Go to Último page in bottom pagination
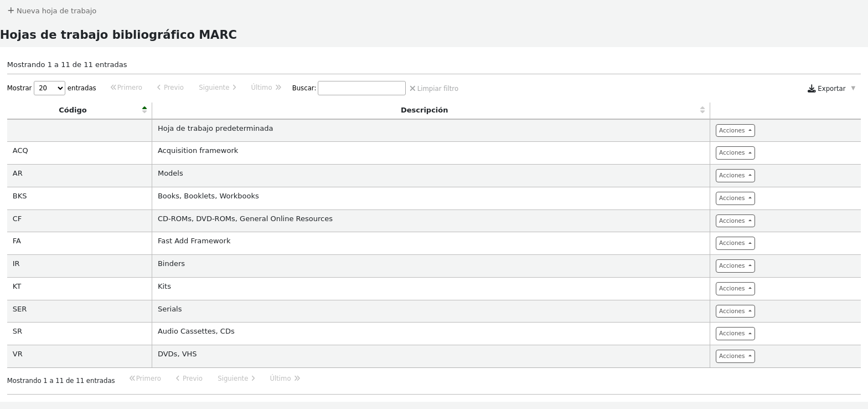The height and width of the screenshot is (409, 868). coord(285,379)
